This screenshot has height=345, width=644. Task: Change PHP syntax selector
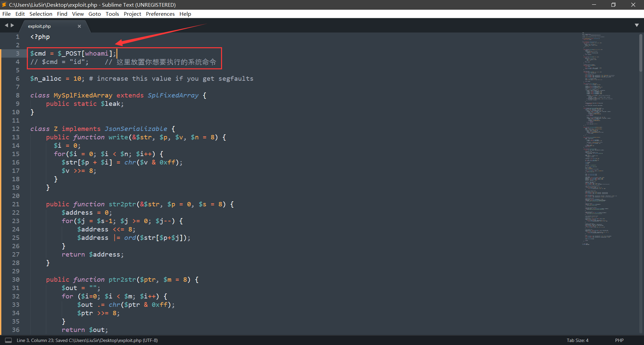(619, 340)
